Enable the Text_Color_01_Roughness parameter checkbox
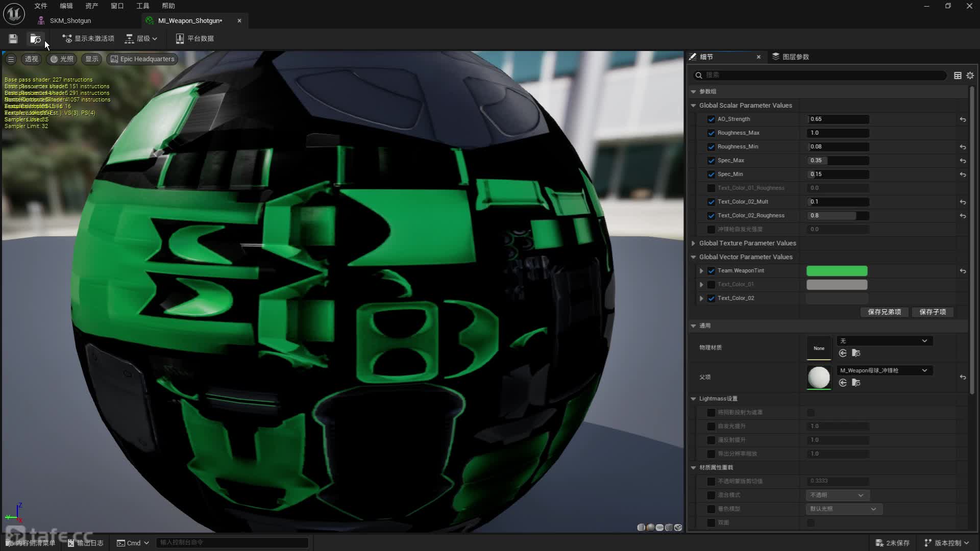 (711, 188)
